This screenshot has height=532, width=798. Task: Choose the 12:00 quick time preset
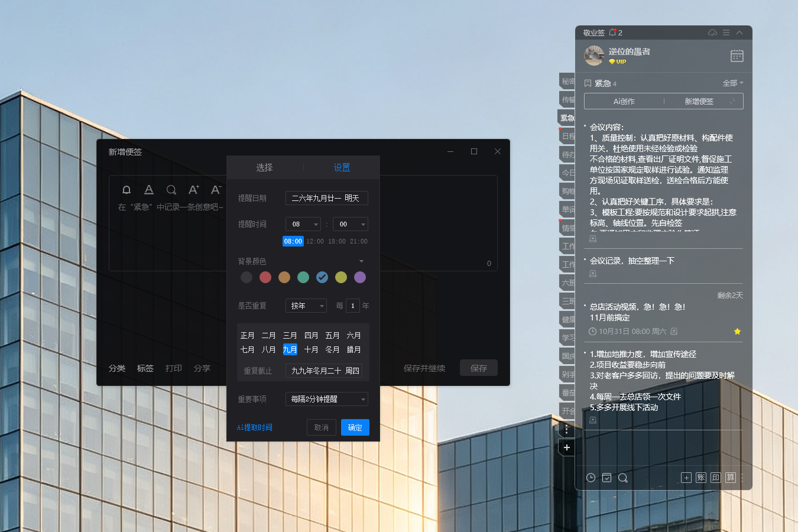click(315, 241)
